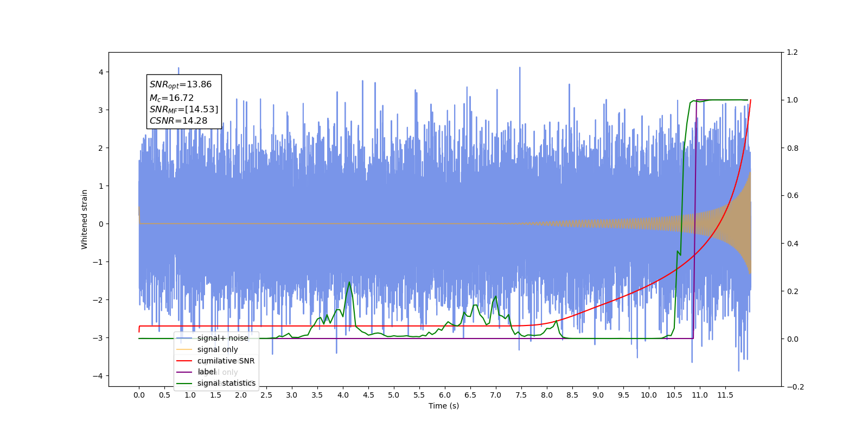
Task: Click the red line swatch for cumilative SNR
Action: 184,361
